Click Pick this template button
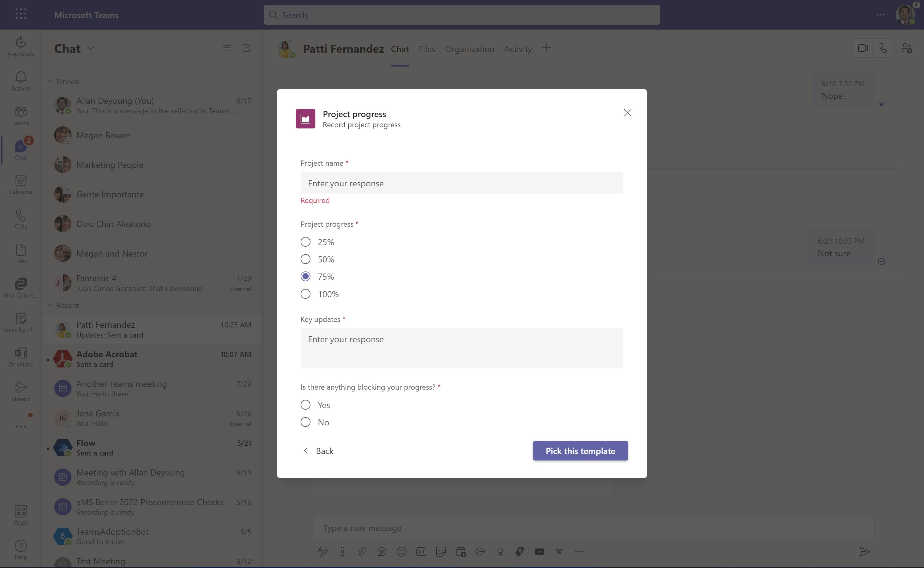924x568 pixels. [x=580, y=450]
